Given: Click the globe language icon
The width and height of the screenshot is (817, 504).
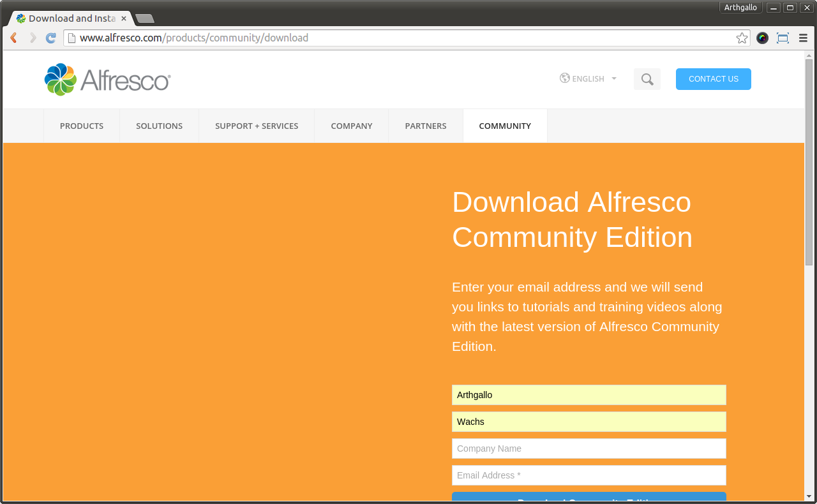Looking at the screenshot, I should click(x=565, y=78).
